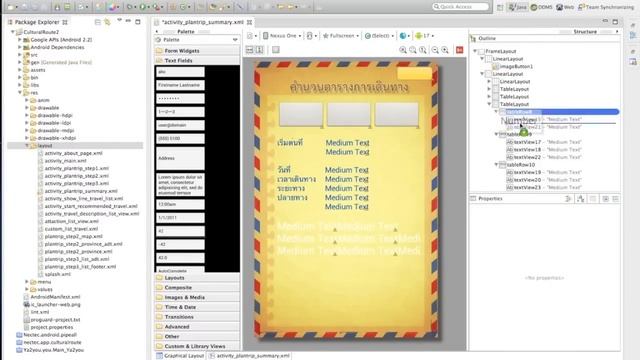This screenshot has width=640, height=360.
Task: Zoom in on layout canvas
Action: (445, 50)
